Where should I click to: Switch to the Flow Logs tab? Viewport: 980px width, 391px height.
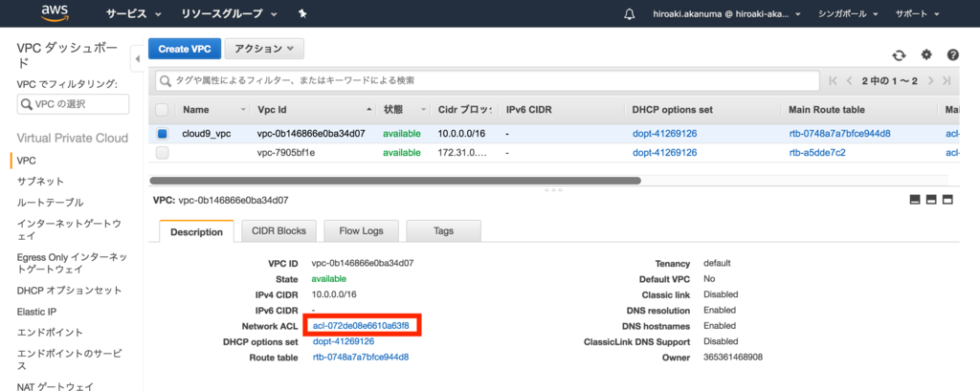tap(361, 230)
